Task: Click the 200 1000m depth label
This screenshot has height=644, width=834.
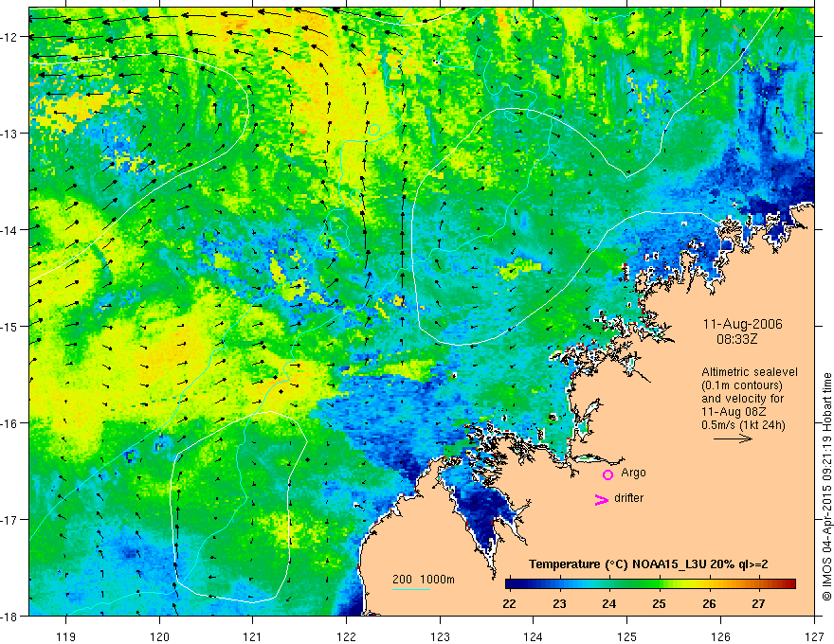Action: tap(424, 580)
